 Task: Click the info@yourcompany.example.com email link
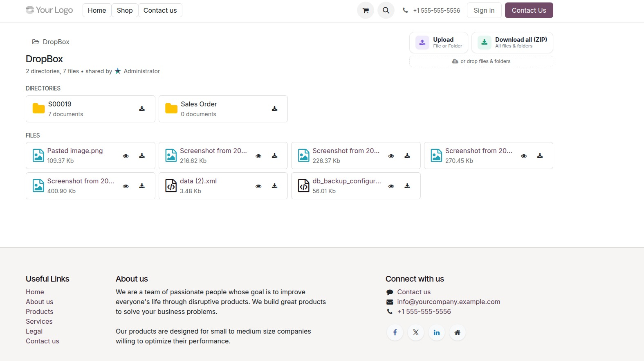point(449,302)
